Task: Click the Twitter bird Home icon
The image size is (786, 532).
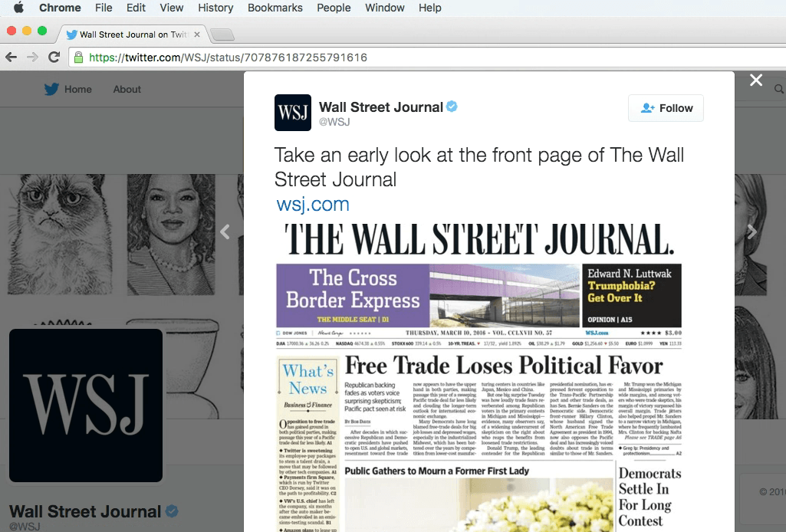Action: coord(51,89)
